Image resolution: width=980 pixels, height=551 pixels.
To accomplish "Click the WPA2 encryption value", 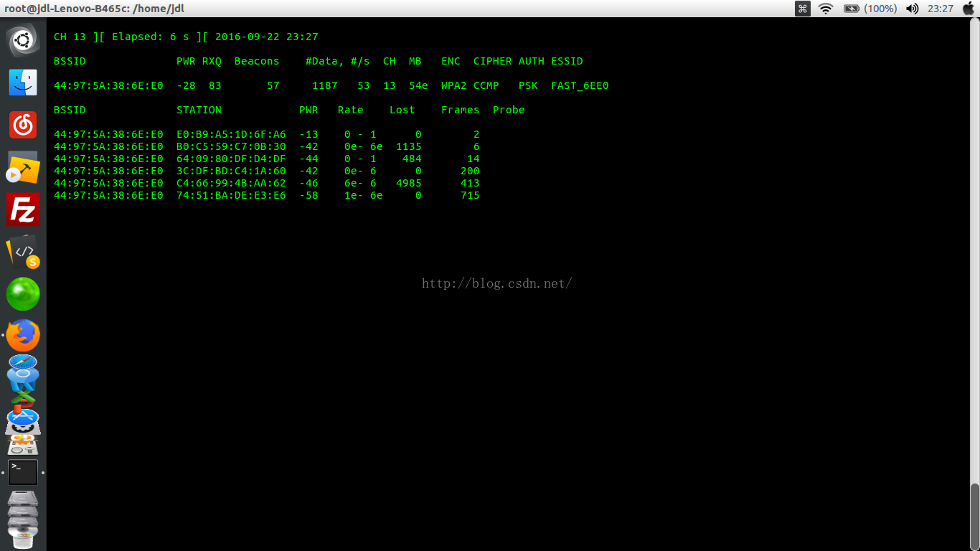I will (x=454, y=85).
